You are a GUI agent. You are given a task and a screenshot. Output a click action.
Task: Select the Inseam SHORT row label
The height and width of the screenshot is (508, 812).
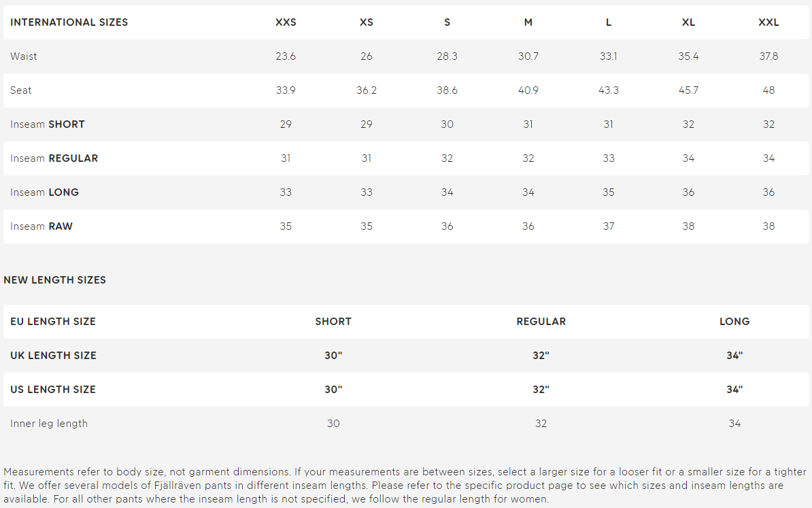click(x=47, y=124)
